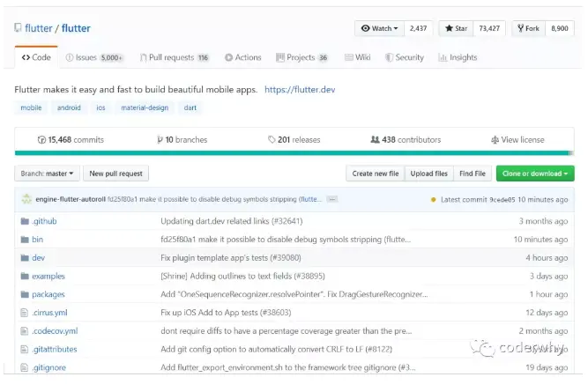Click Upload files
This screenshot has width=588, height=392.
click(x=429, y=174)
